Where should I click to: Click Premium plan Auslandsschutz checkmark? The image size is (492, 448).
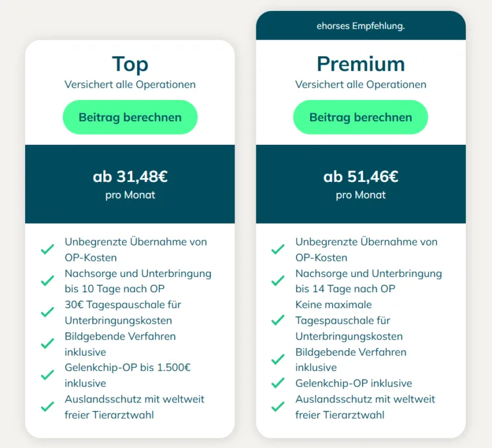pos(278,406)
